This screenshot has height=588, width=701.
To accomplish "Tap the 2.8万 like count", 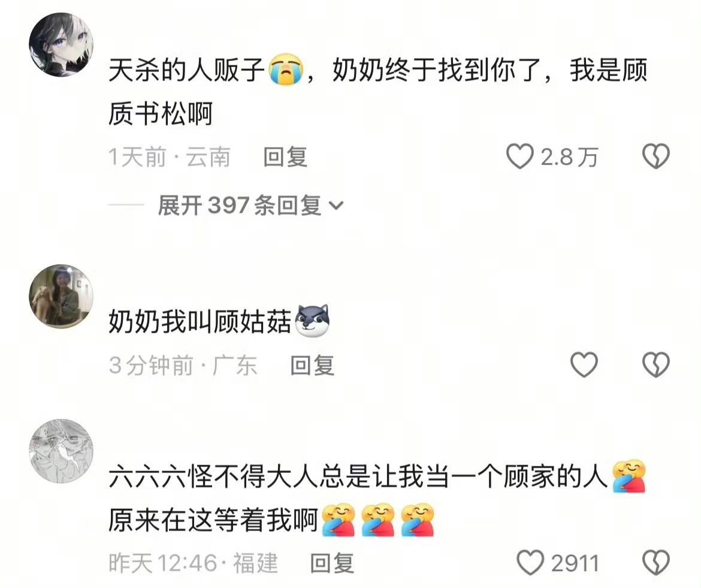I will tap(569, 157).
